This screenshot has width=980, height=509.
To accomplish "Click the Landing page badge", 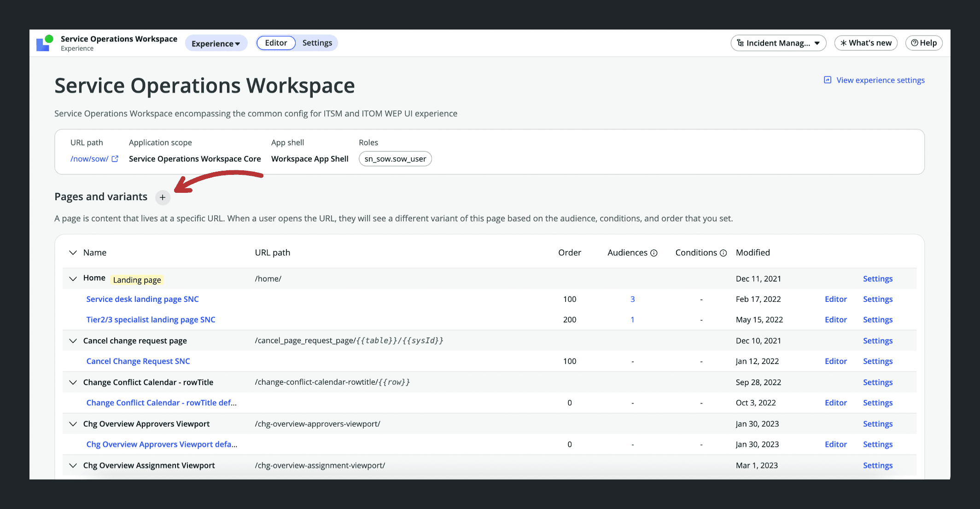I will [137, 280].
